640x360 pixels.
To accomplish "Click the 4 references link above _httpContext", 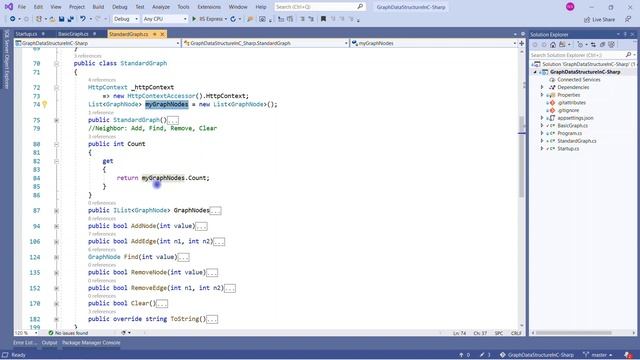I will click(x=102, y=80).
